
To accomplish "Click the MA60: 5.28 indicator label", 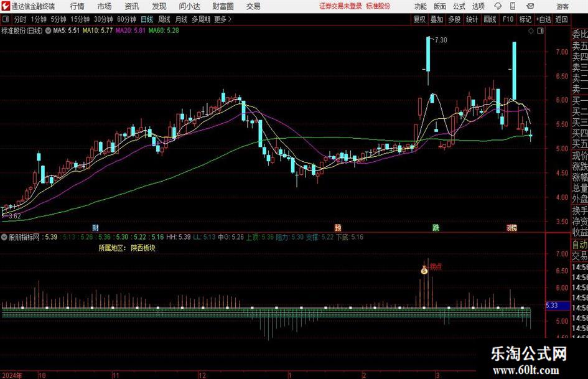I will tap(164, 30).
